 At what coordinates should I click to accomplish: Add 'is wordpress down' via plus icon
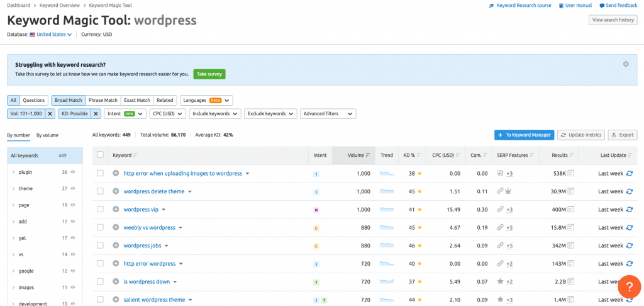click(116, 281)
